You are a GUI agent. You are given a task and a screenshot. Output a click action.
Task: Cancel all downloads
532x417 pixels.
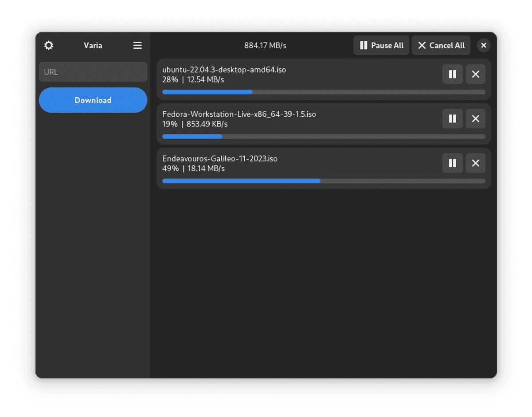coord(441,45)
